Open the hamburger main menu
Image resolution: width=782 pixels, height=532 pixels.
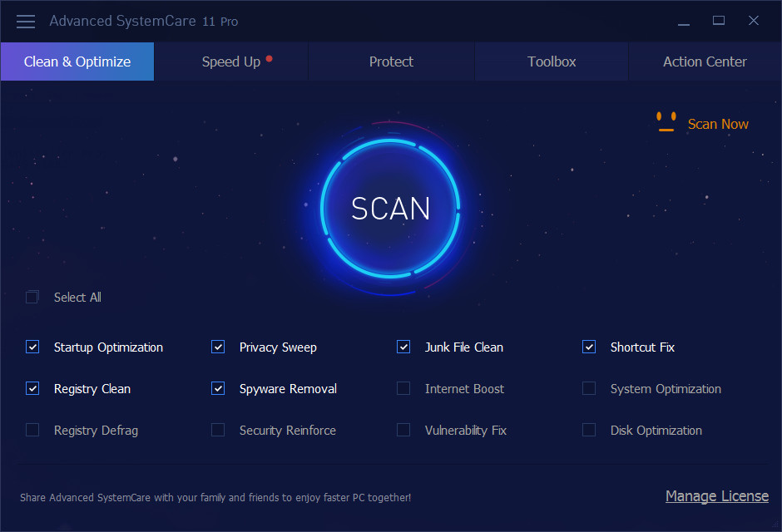point(26,22)
